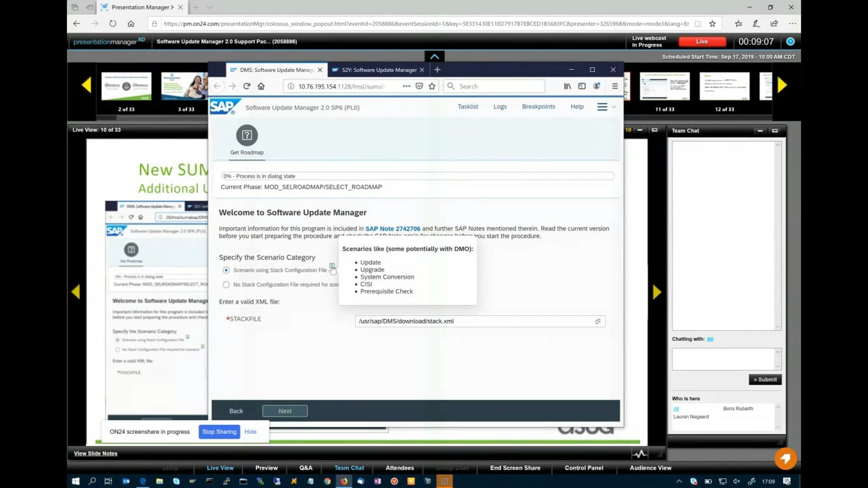Open the Attendees tab
This screenshot has width=868, height=488.
pos(399,468)
